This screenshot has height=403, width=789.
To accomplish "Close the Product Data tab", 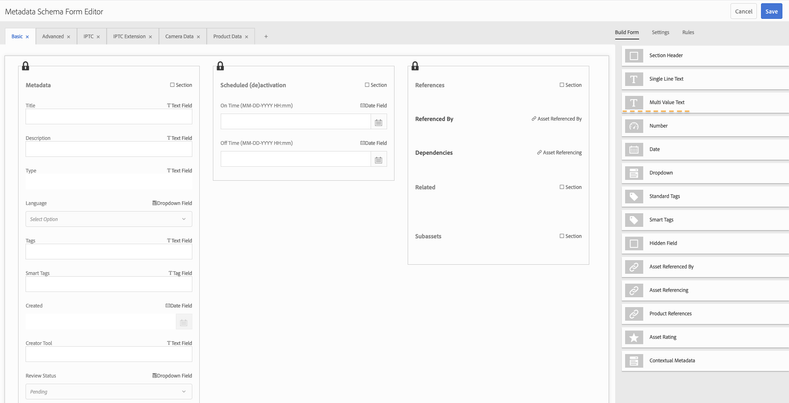I will tap(246, 37).
